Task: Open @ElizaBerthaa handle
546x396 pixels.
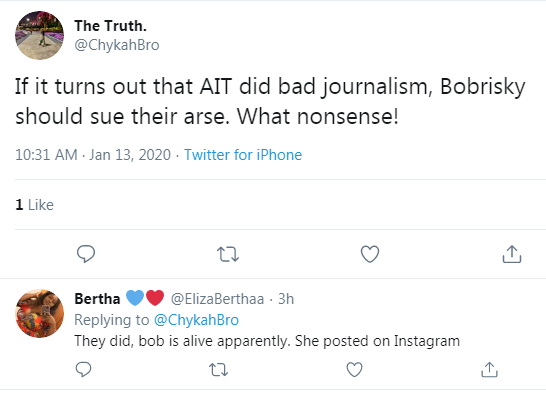Action: pos(217,299)
